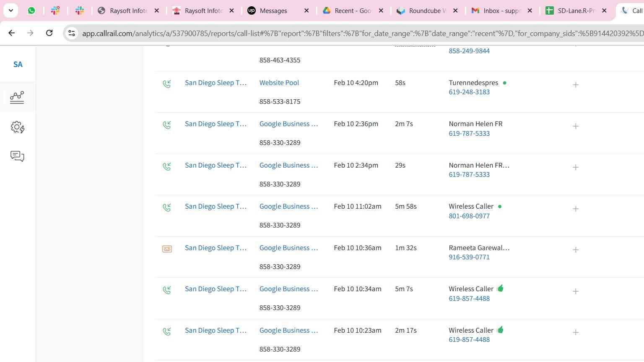This screenshot has width=644, height=362.
Task: Open caller number 916-539-0771
Action: (x=469, y=257)
